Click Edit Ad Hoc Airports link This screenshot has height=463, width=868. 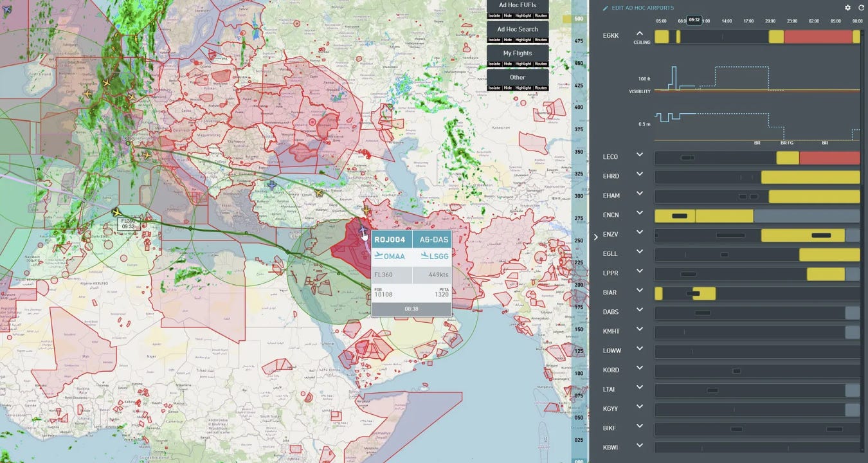click(x=643, y=8)
